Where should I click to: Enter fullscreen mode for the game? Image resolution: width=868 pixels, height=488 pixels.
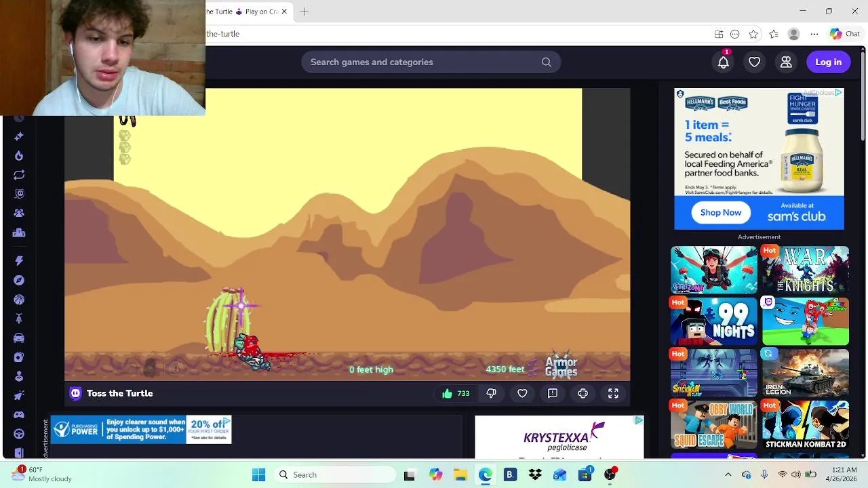click(613, 393)
